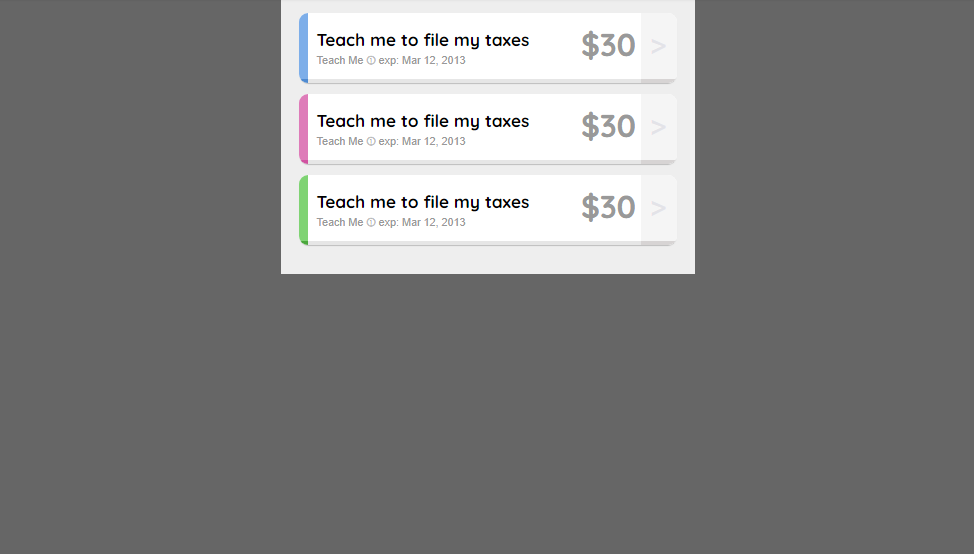Viewport: 974px width, 554px height.
Task: Open the pink card via its chevron arrow
Action: 658,127
